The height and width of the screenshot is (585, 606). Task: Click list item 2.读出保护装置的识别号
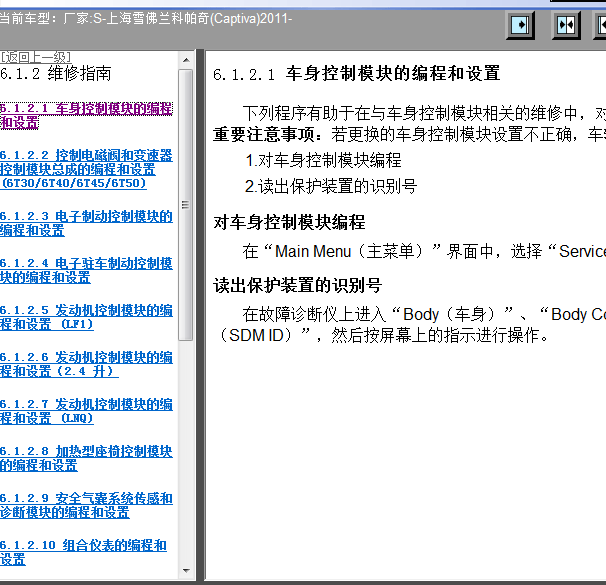click(x=331, y=186)
